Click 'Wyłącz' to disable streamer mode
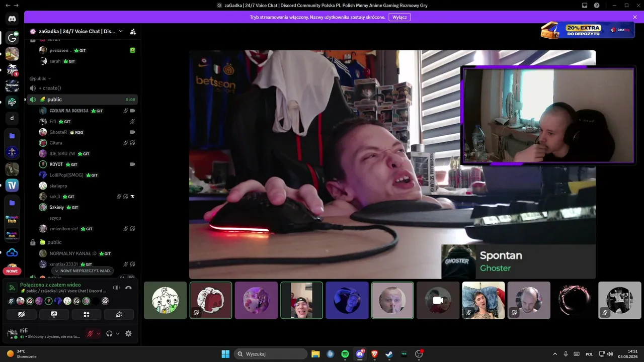Viewport: 644px width, 362px height. [x=399, y=17]
